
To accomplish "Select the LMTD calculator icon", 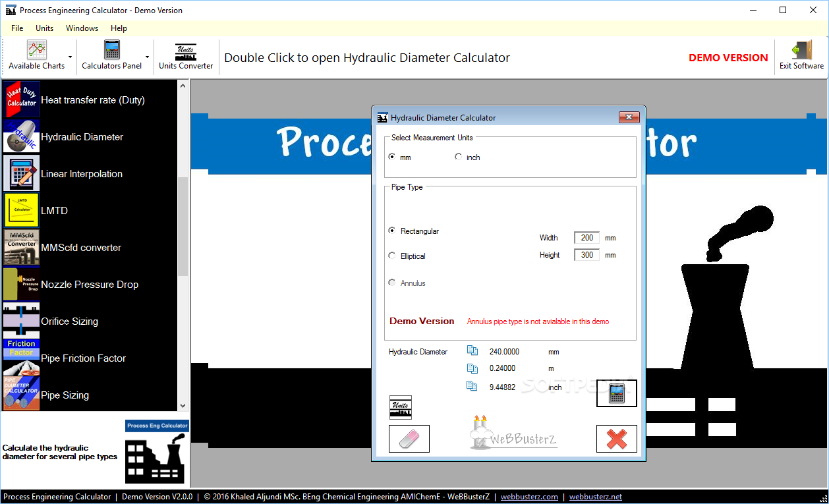I will 21,210.
